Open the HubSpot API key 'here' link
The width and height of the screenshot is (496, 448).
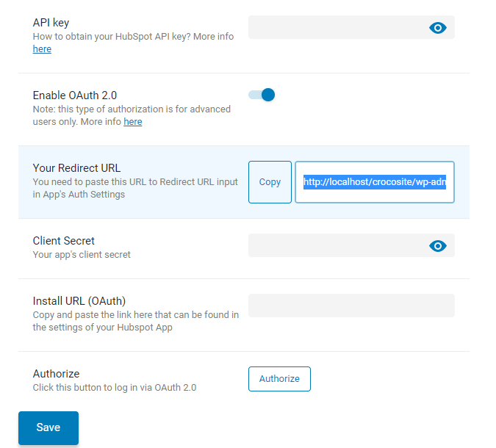[42, 49]
